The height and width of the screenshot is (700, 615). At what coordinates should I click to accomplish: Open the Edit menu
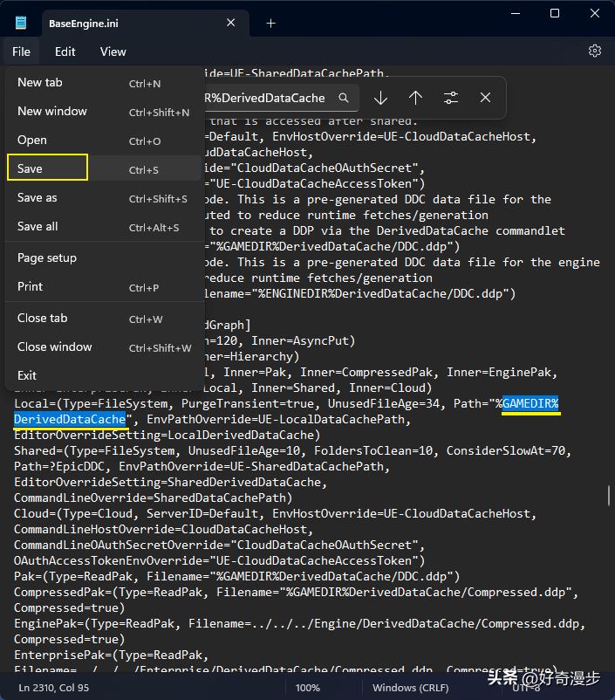[x=65, y=51]
